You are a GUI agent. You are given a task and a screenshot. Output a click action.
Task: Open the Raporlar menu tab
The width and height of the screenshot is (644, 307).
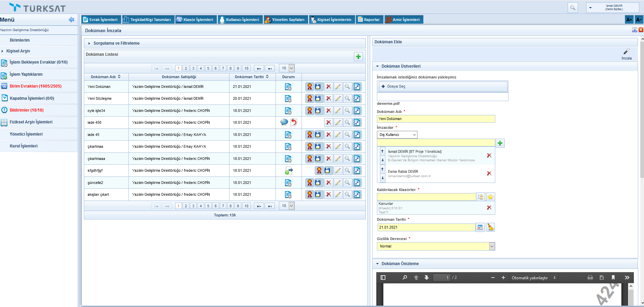click(x=369, y=20)
